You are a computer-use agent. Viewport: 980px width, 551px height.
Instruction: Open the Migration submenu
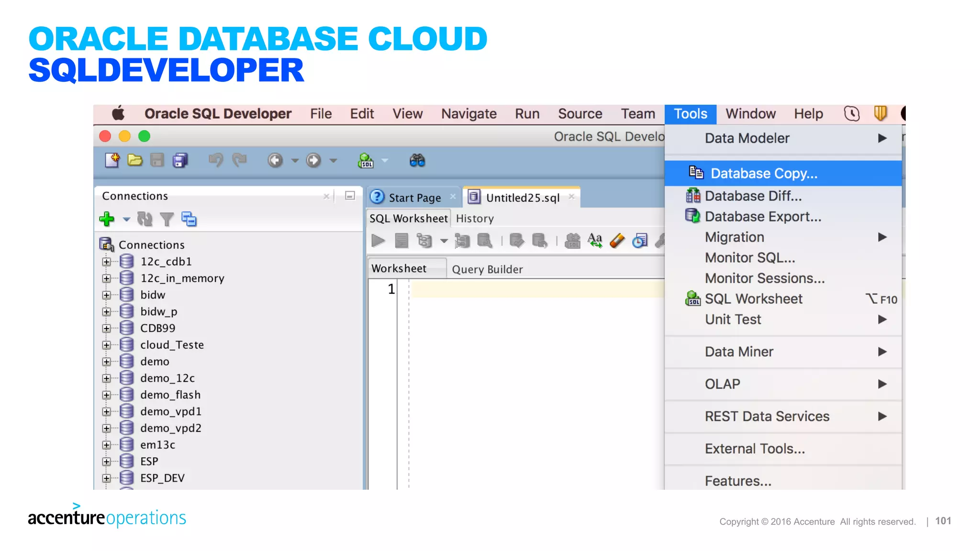coord(783,237)
